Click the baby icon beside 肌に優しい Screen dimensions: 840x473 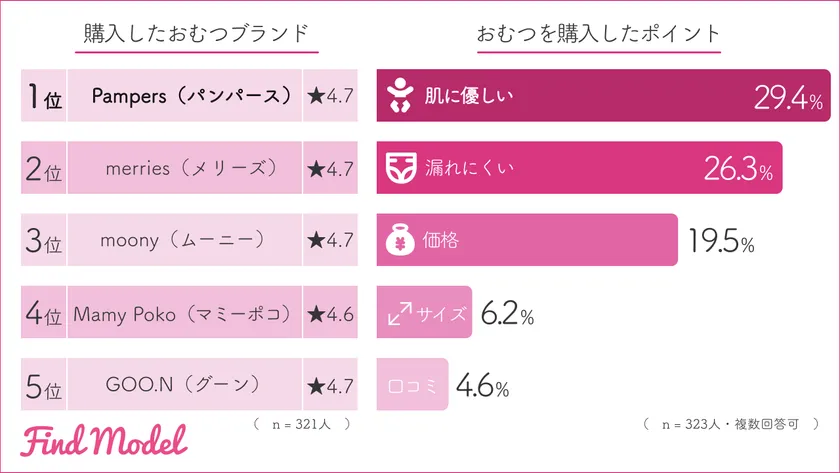point(400,96)
